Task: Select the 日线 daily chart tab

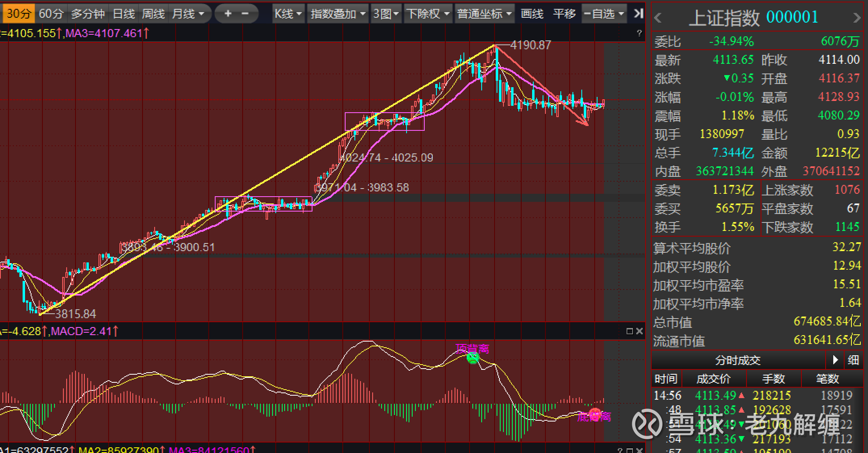Action: coord(124,14)
